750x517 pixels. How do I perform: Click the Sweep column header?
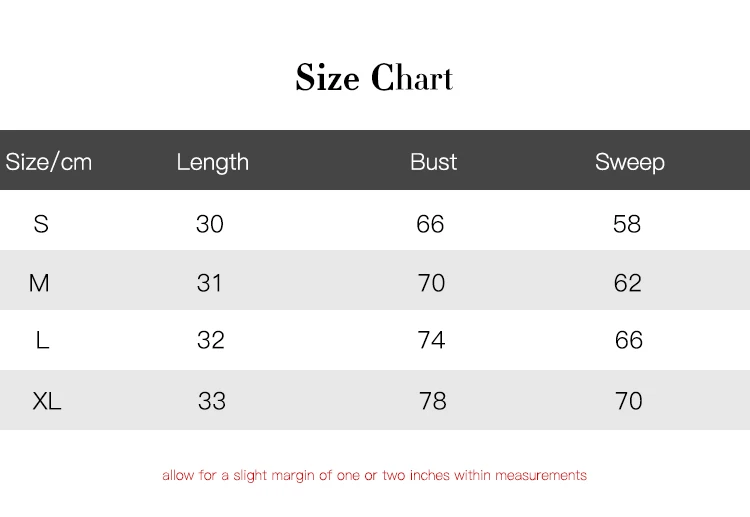click(629, 162)
